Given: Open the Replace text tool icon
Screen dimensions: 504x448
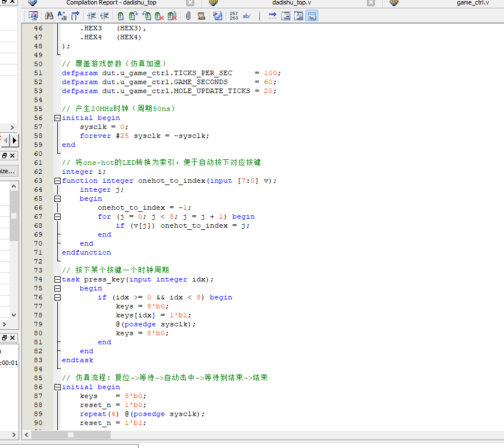Looking at the screenshot, I should (x=62, y=16).
